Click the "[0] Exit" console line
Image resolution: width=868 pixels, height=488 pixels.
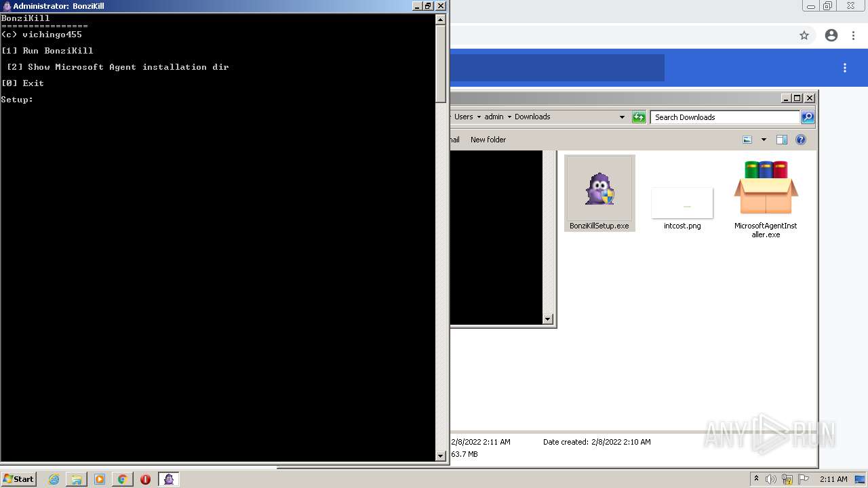(x=23, y=83)
